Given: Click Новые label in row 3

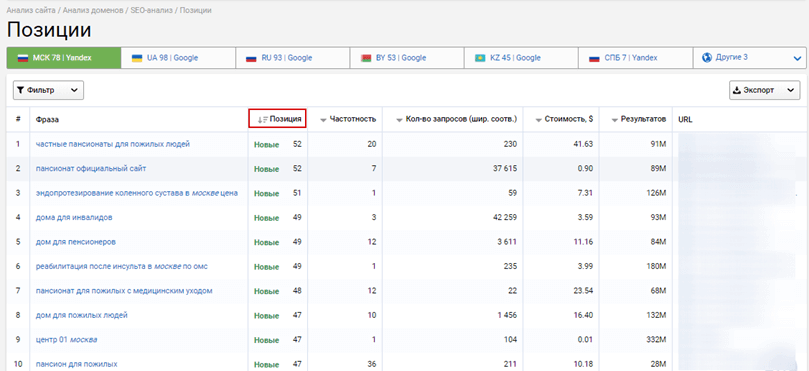Looking at the screenshot, I should tap(266, 193).
